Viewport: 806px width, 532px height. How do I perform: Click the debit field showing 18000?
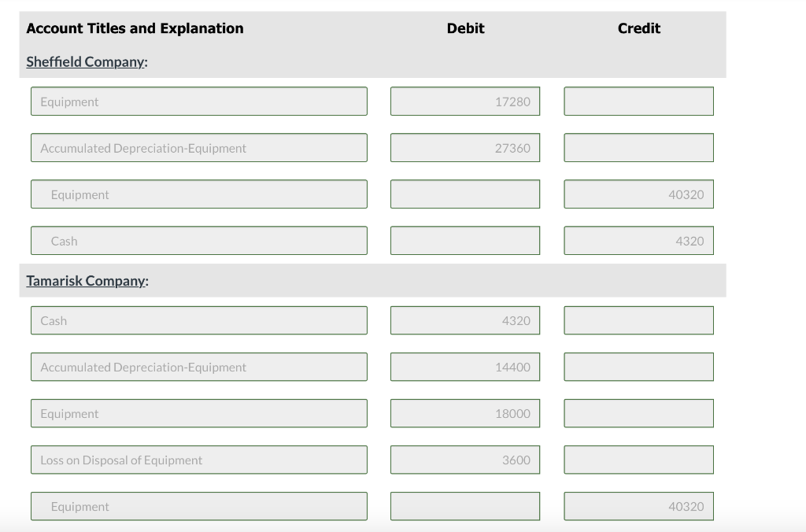465,413
